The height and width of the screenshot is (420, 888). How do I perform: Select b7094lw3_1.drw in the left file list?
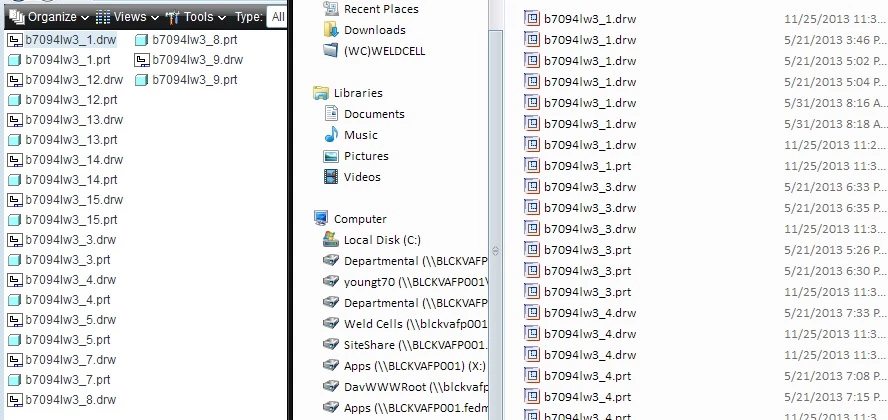click(x=70, y=40)
